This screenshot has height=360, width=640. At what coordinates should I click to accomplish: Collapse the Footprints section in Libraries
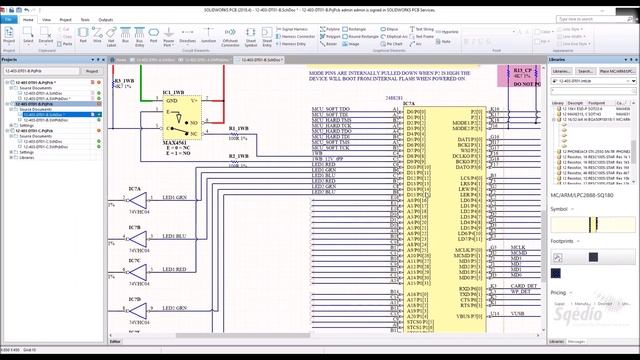[x=578, y=241]
